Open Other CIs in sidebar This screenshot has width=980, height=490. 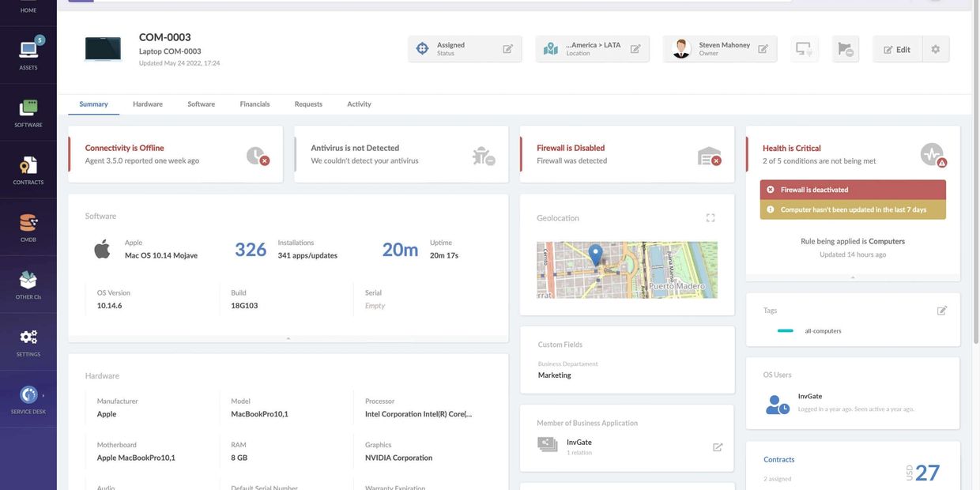(x=28, y=285)
